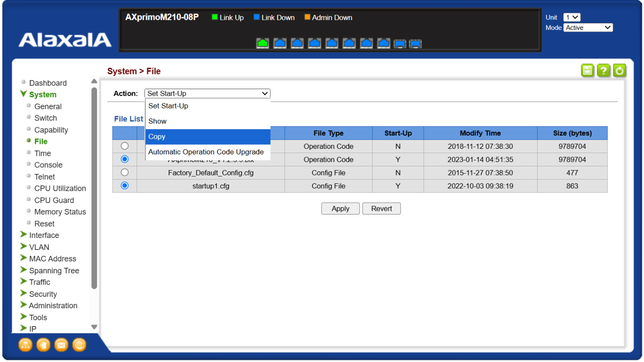Image resolution: width=644 pixels, height=362 pixels.
Task: Open Time under System
Action: (42, 153)
